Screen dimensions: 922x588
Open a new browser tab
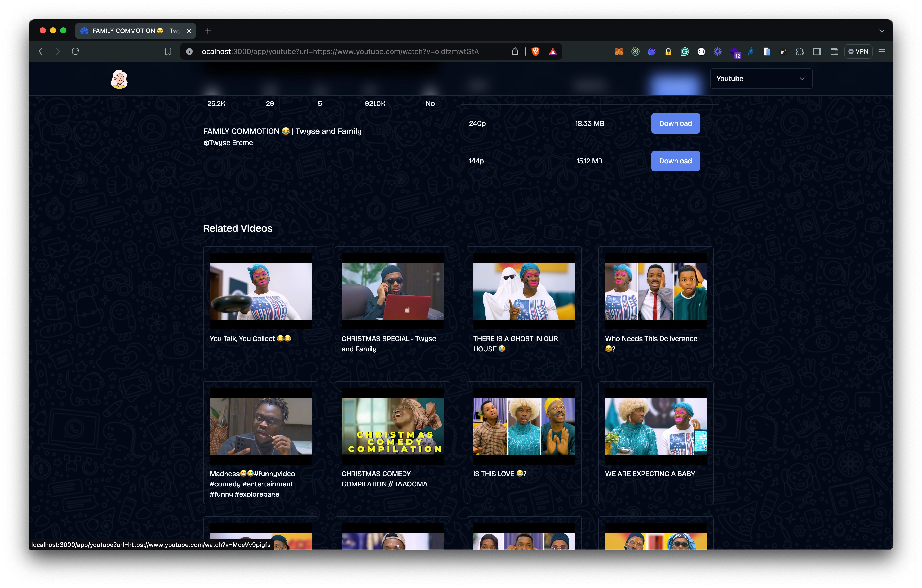pos(208,31)
